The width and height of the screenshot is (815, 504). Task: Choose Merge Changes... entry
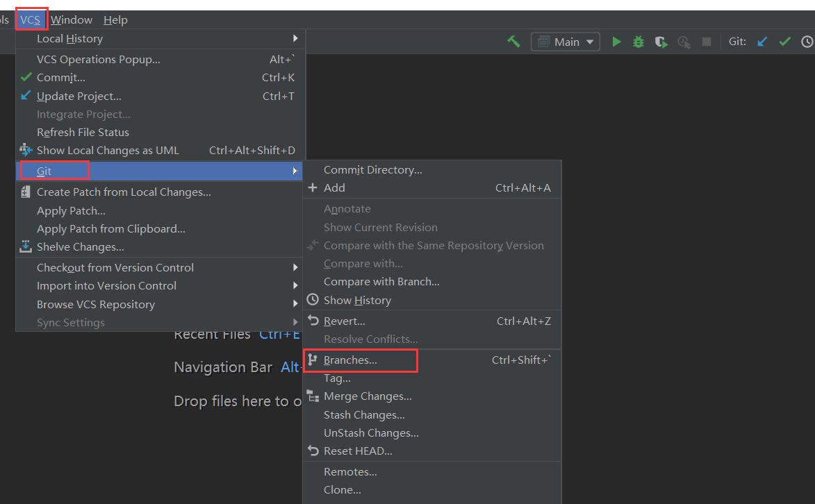click(x=432, y=396)
